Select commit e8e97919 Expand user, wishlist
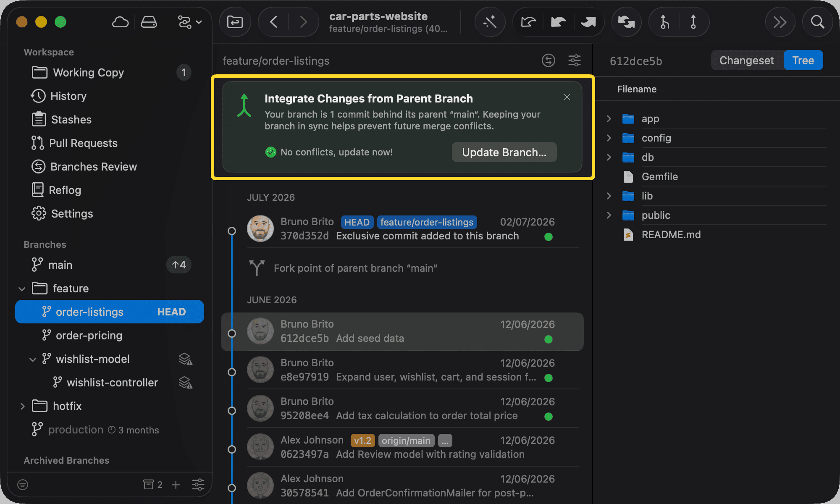This screenshot has width=840, height=504. tap(402, 370)
